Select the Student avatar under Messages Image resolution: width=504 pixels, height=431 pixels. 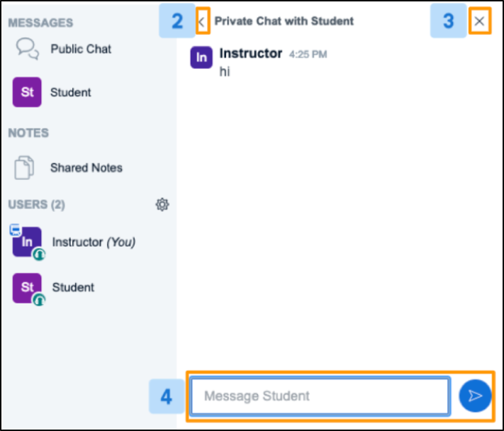tap(27, 93)
